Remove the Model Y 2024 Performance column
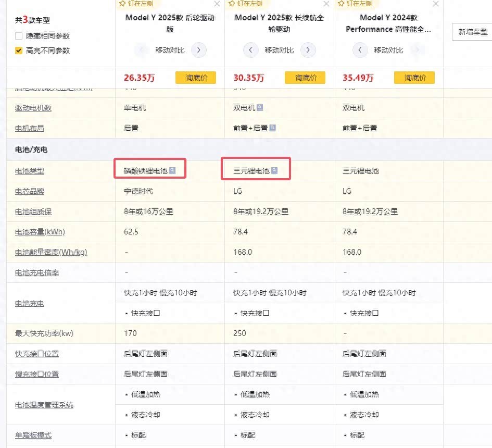The image size is (492, 448). coord(436,4)
